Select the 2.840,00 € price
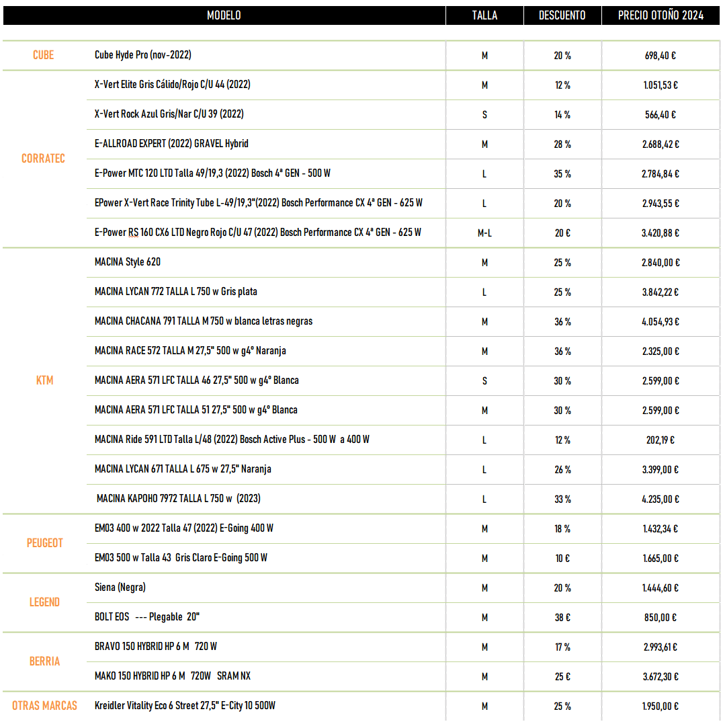The height and width of the screenshot is (728, 723). 661,263
